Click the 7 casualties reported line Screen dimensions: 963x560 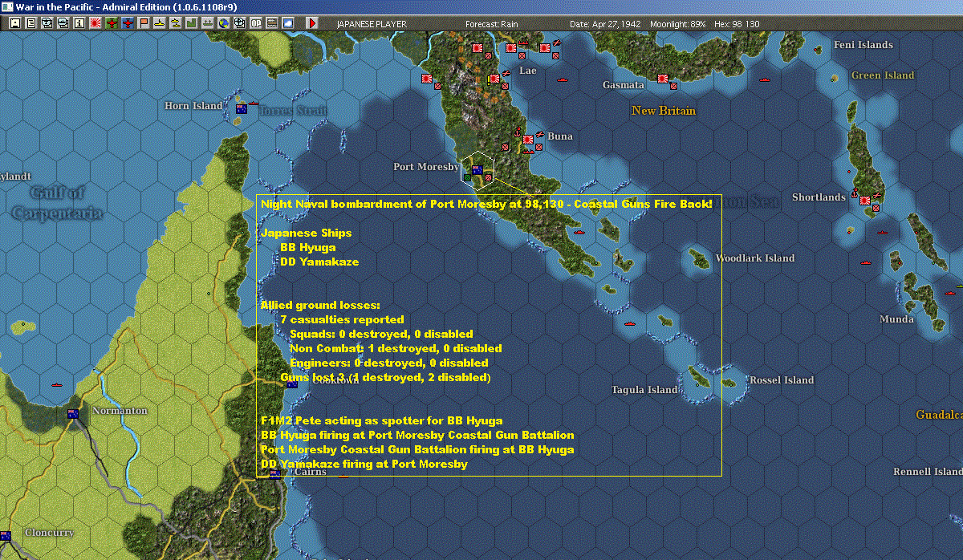click(x=342, y=319)
